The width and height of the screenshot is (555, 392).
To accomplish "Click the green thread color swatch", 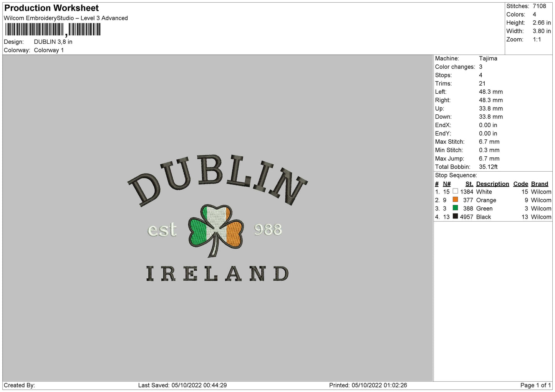I will coord(455,208).
